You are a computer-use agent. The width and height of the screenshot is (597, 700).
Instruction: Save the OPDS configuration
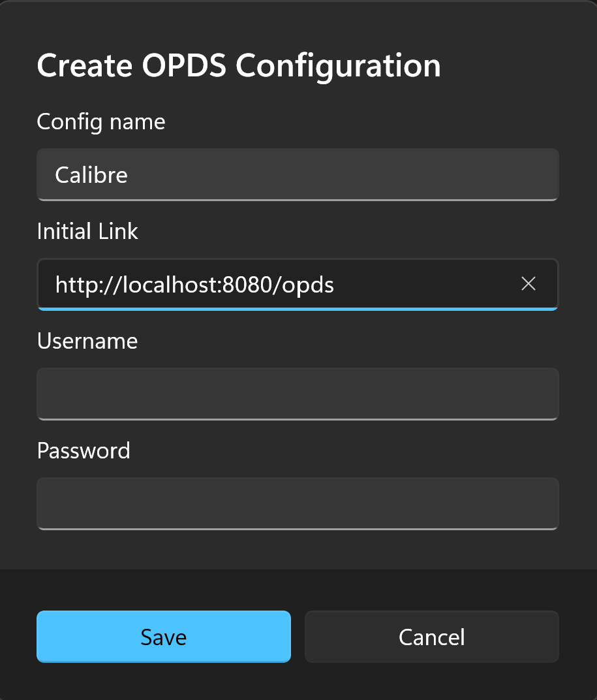click(x=164, y=637)
